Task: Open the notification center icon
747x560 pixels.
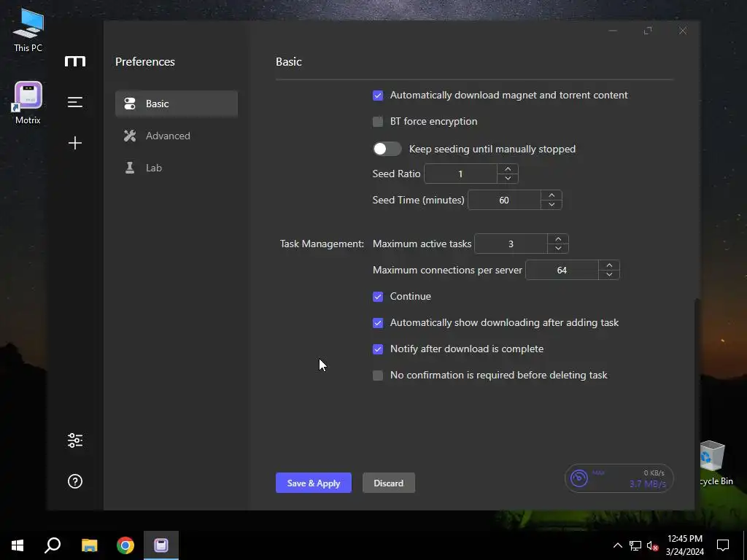Action: (723, 545)
